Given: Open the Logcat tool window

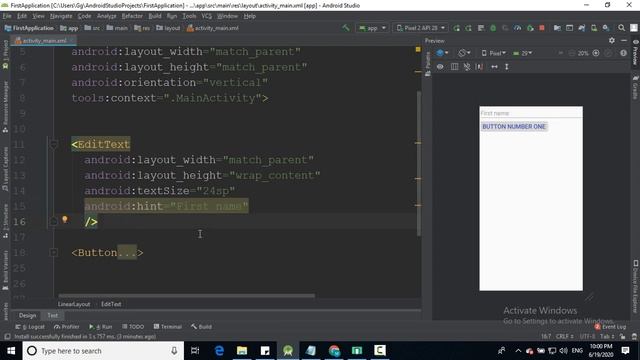Looking at the screenshot, I should tap(30, 327).
